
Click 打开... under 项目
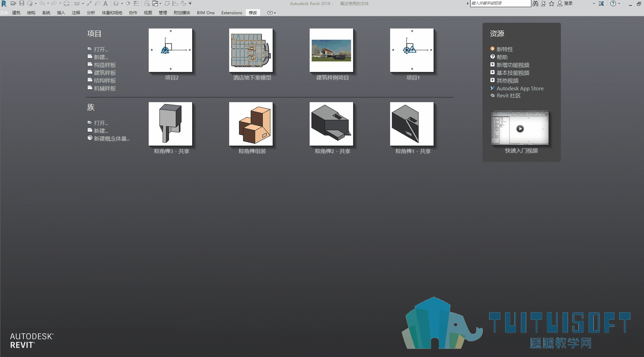(x=101, y=49)
